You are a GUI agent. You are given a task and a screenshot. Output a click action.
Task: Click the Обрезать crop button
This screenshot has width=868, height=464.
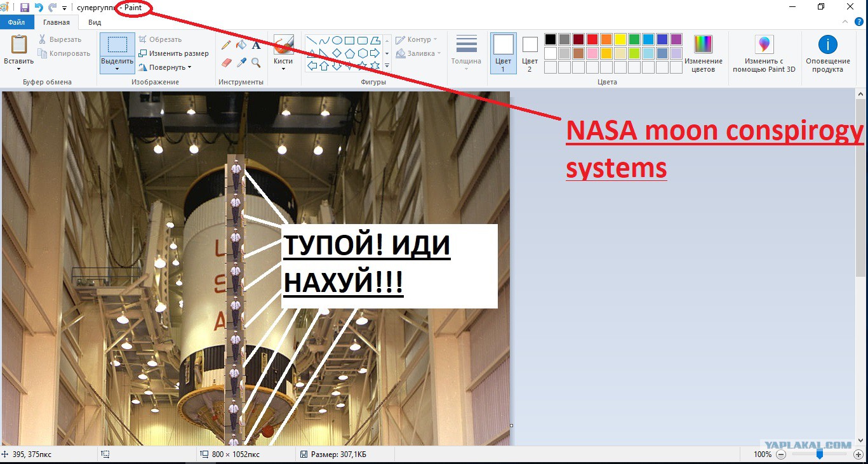(x=160, y=39)
